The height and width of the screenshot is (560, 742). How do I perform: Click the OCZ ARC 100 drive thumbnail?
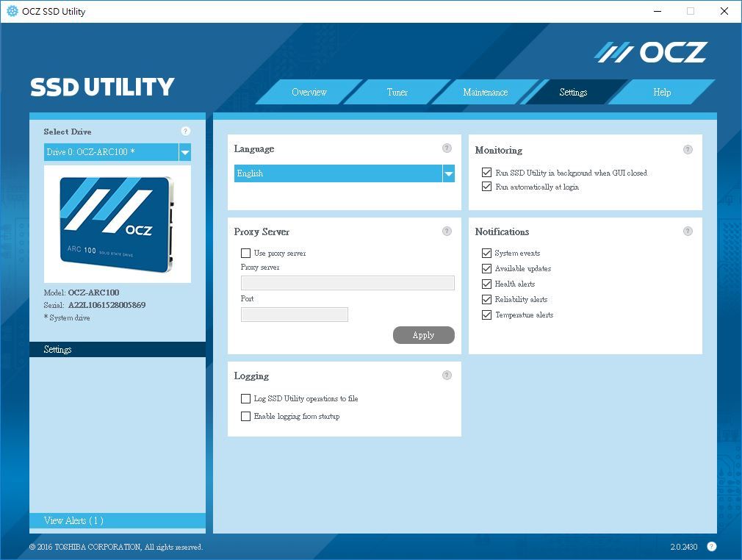tap(118, 224)
